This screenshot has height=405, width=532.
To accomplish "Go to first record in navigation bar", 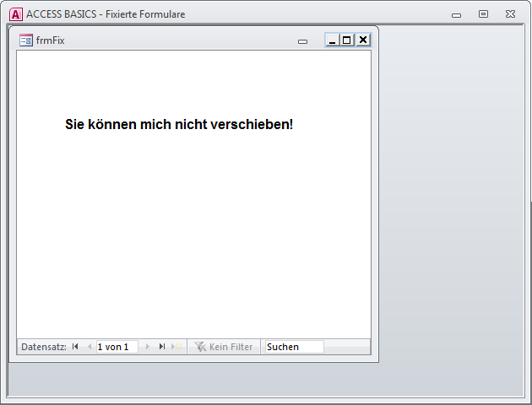I will tap(75, 347).
